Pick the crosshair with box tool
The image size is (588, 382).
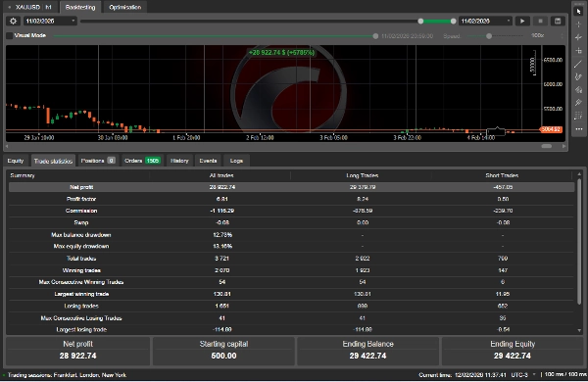[578, 50]
